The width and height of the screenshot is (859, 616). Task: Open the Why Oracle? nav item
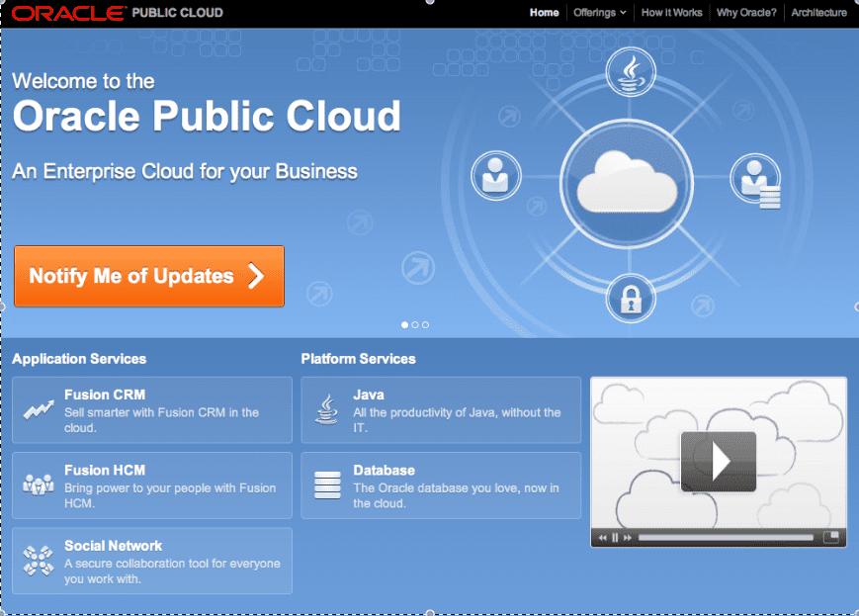(746, 13)
